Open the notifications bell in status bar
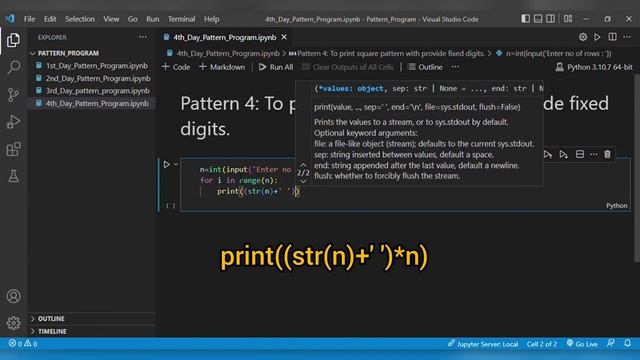640x360 pixels. pyautogui.click(x=627, y=344)
